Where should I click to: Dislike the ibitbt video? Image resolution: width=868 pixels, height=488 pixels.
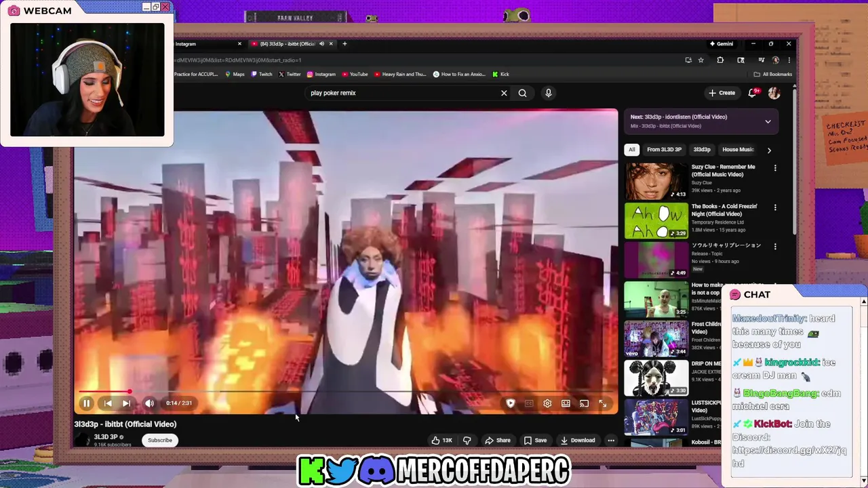[467, 441]
